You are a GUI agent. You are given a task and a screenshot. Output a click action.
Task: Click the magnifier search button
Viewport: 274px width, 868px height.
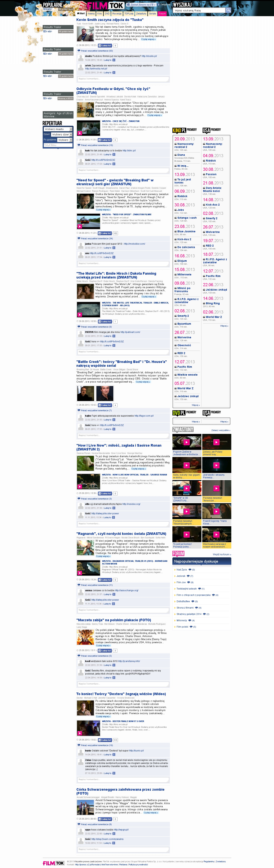tap(228, 10)
